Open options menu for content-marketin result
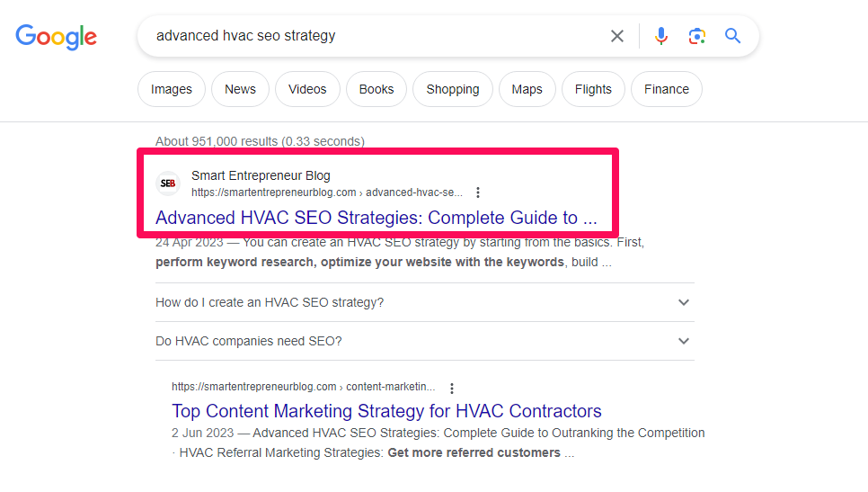Viewport: 868px width, 492px height. click(452, 388)
